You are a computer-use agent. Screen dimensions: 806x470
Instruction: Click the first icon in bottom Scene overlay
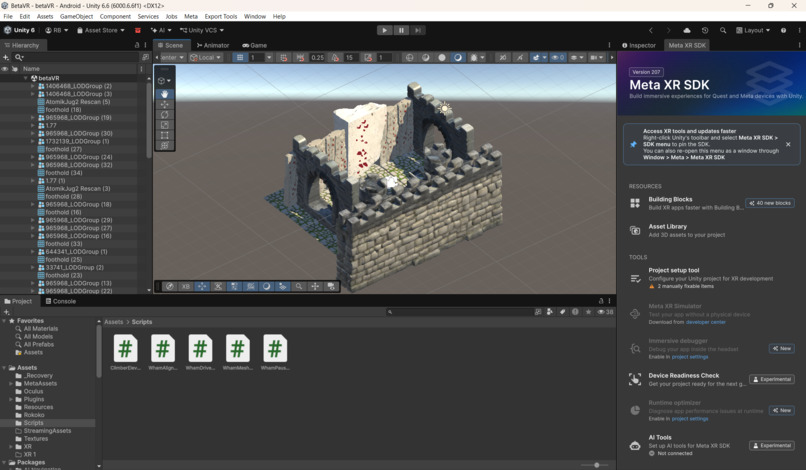click(x=170, y=286)
